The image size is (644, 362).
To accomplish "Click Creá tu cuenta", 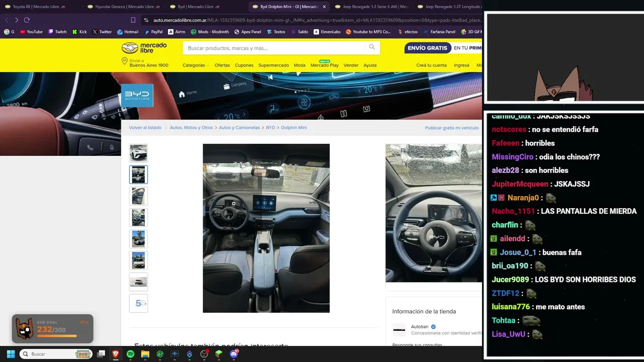I will [x=432, y=65].
